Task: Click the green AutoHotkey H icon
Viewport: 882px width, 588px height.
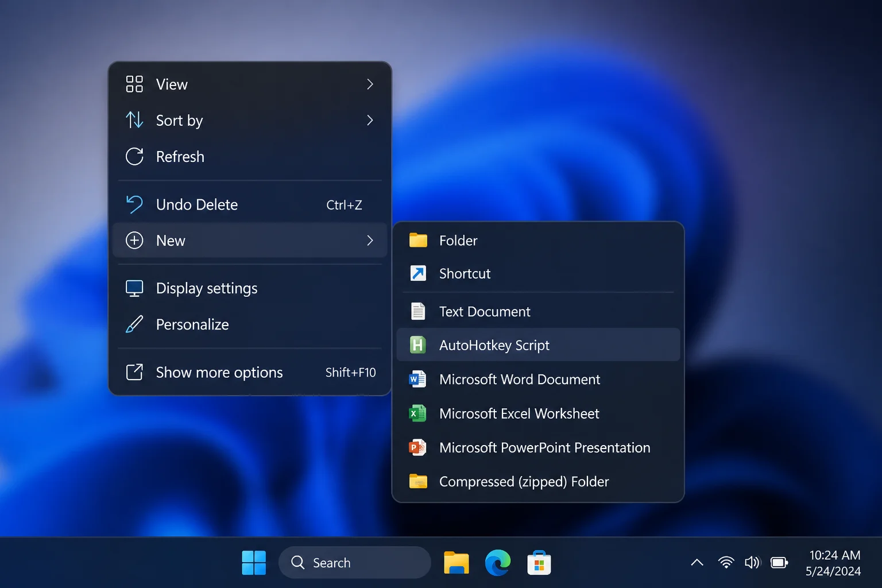Action: [x=418, y=345]
